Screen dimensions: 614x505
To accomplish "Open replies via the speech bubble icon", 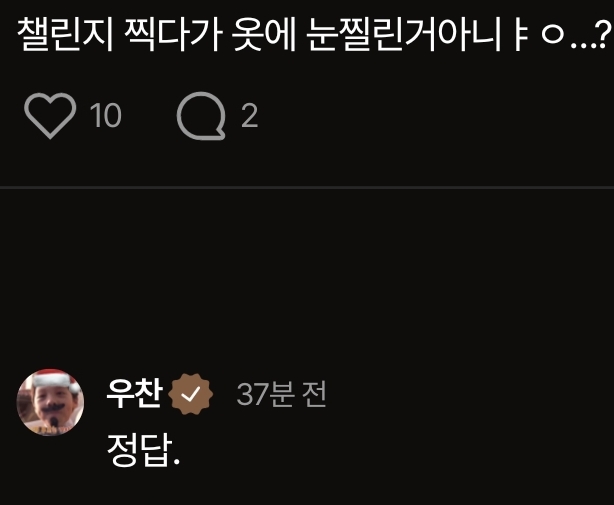I will 201,116.
